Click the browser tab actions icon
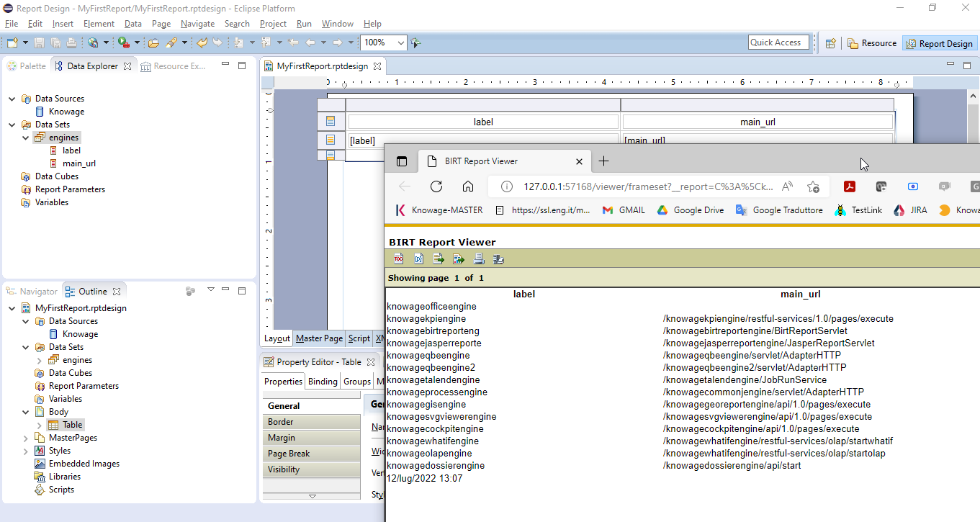The width and height of the screenshot is (980, 522). click(x=403, y=161)
